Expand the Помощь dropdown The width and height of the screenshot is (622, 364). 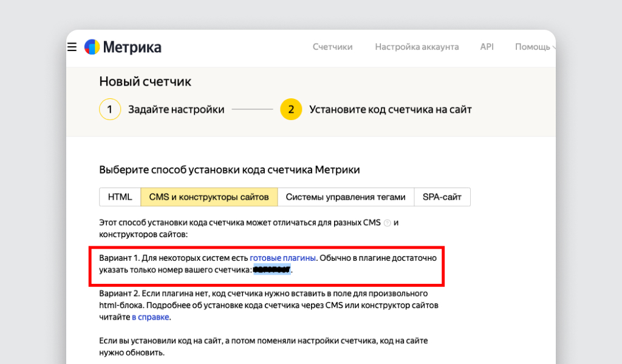point(535,47)
